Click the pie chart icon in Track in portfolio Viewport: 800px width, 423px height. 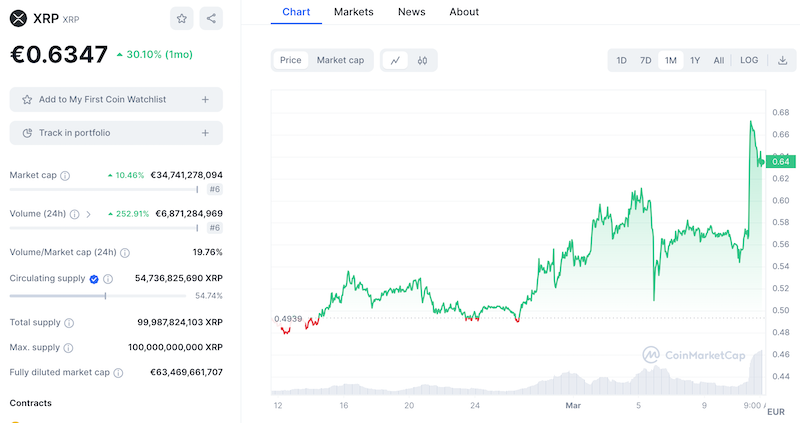point(27,133)
